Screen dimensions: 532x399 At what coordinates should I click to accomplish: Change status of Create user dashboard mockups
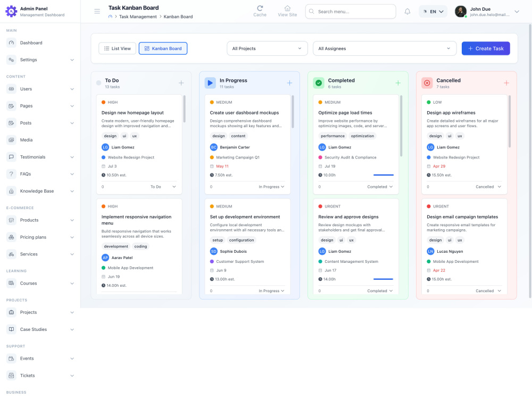click(271, 187)
